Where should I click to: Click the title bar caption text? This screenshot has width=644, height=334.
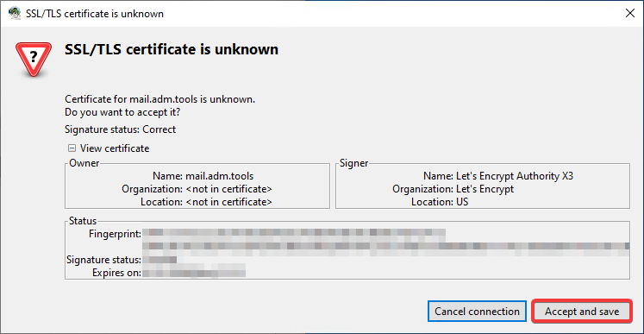pos(95,14)
